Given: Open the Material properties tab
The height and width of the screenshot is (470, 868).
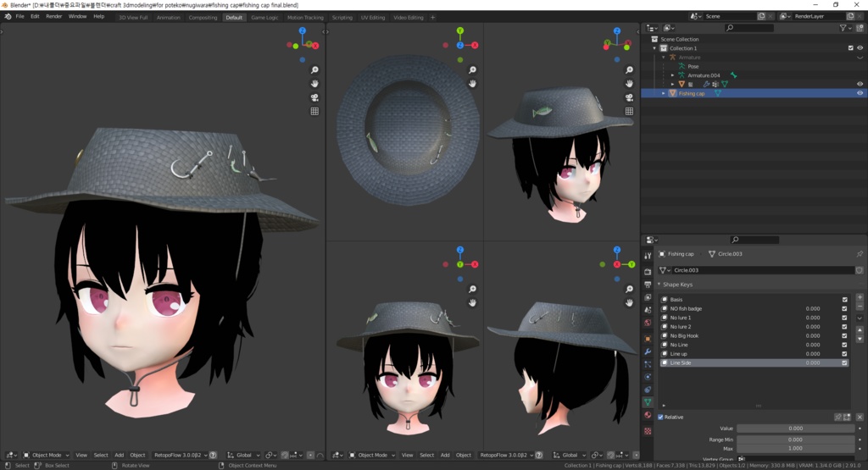Looking at the screenshot, I should [648, 415].
